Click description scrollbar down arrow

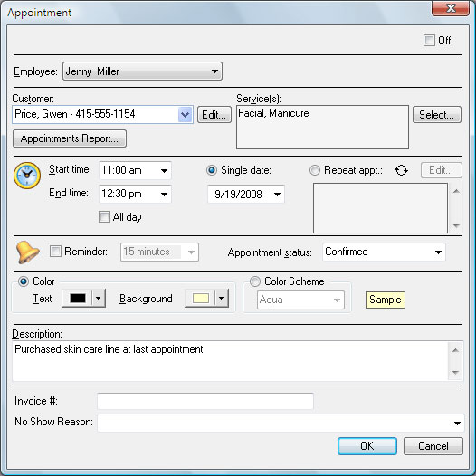(455, 372)
